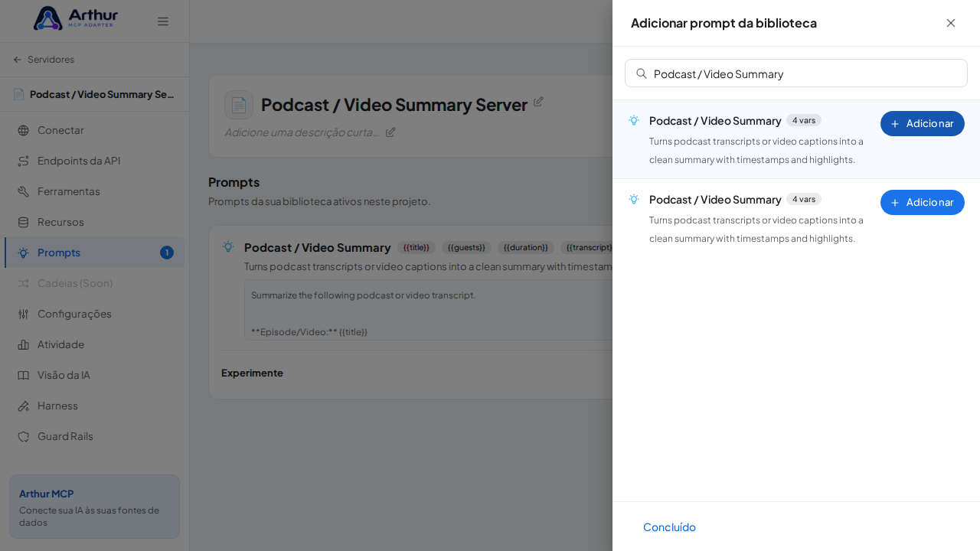Click the prompt card lightbulb icon
Image resolution: width=980 pixels, height=551 pixels.
click(228, 246)
